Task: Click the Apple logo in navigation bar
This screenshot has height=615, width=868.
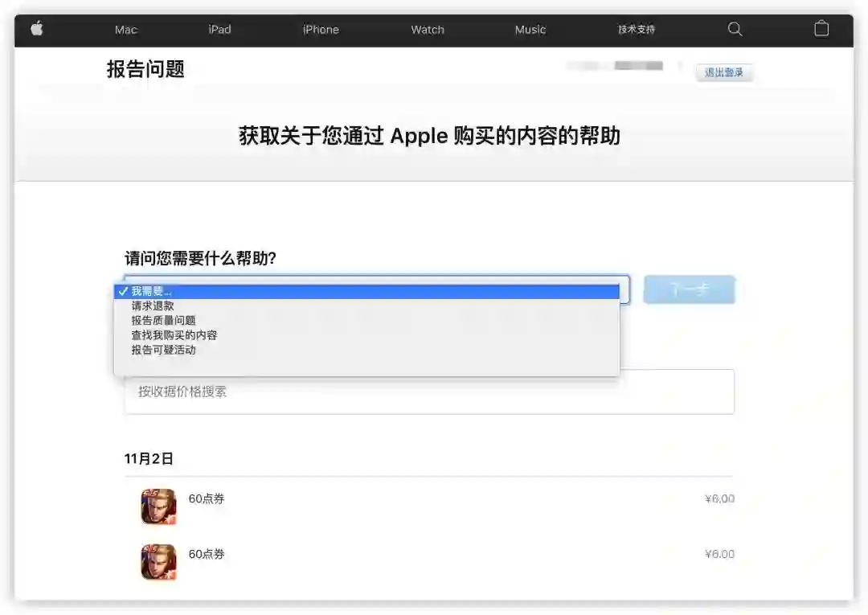Action: pos(36,29)
